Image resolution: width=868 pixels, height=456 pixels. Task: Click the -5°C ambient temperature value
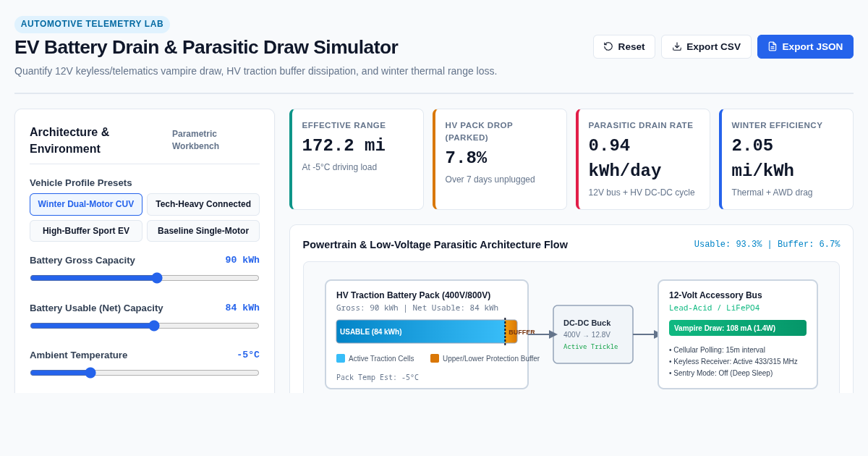(x=248, y=355)
